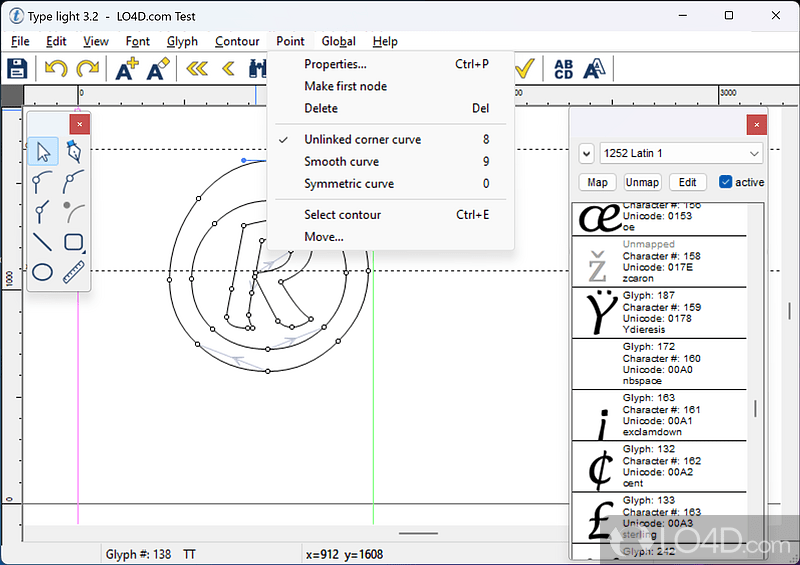Select the corner point tool
Screen dimensions: 800x565
click(x=42, y=212)
